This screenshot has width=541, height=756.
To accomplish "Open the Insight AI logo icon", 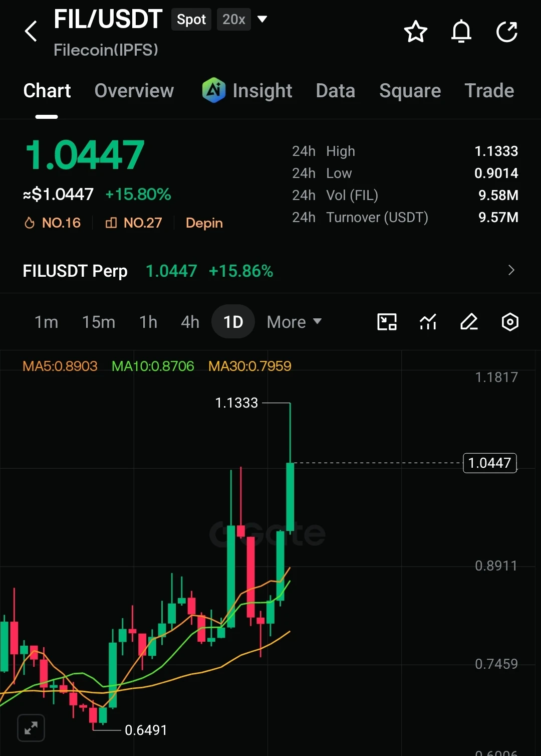I will [x=213, y=90].
